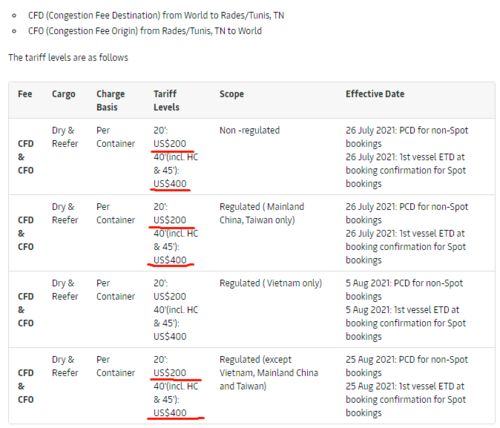This screenshot has height=428, width=500.
Task: Select the CFO Congestion Fee Origin bullet text
Action: point(145,31)
